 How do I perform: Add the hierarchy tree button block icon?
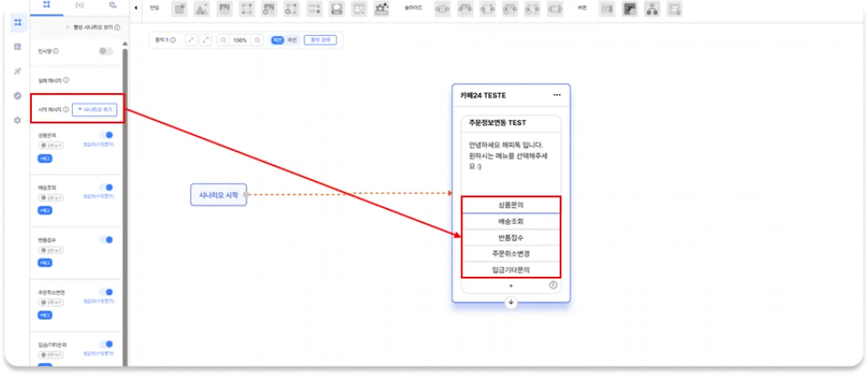[652, 8]
